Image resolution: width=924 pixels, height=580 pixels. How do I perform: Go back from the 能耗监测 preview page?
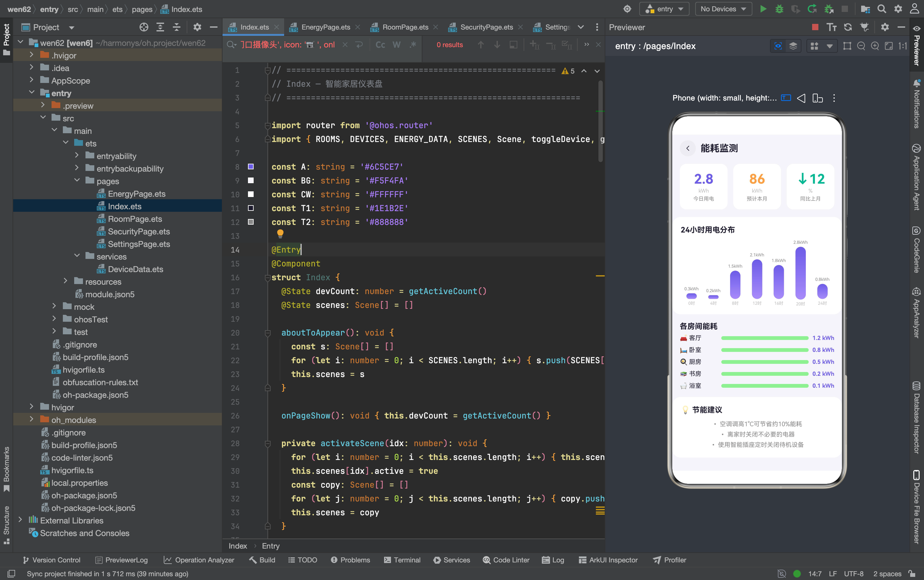click(688, 148)
